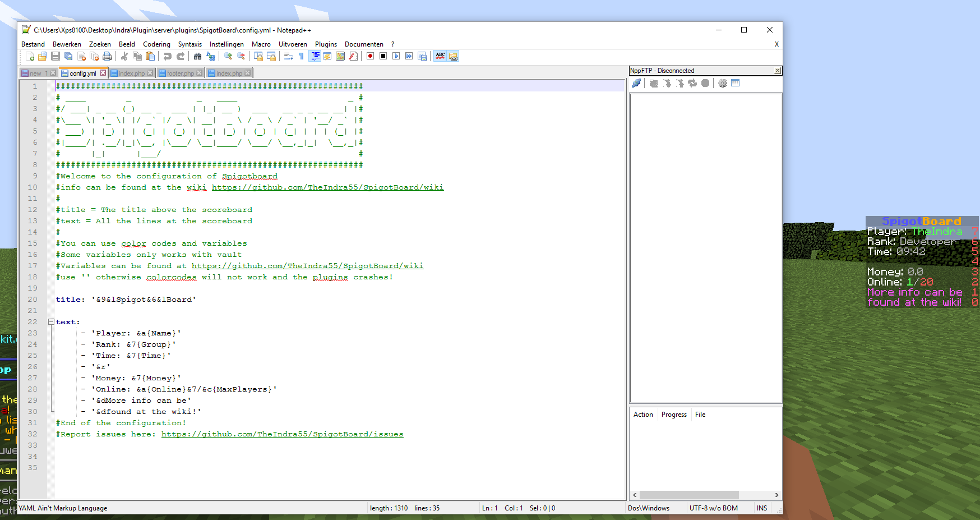
Task: Click the NppFTP connect icon
Action: coord(636,83)
